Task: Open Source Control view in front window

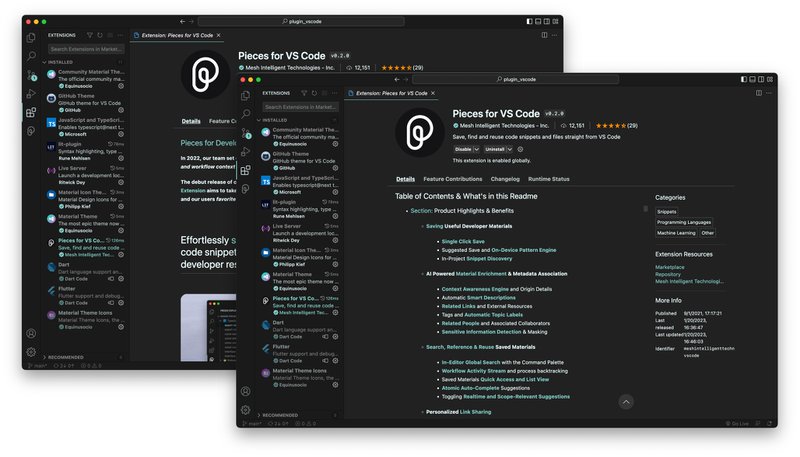Action: (x=246, y=133)
